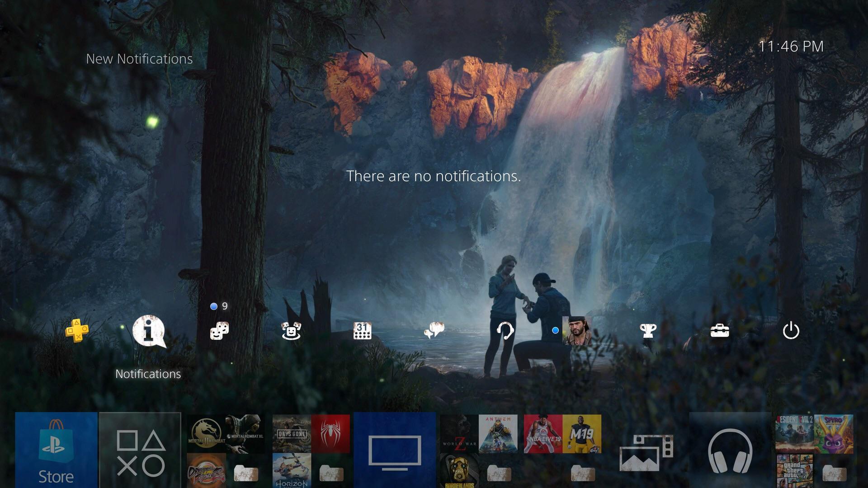Open the Events calendar icon

click(362, 331)
